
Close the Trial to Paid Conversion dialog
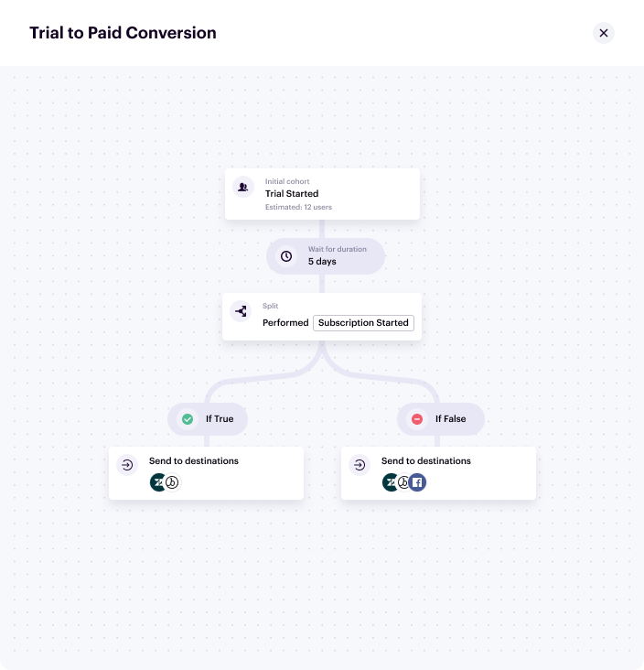click(x=604, y=33)
